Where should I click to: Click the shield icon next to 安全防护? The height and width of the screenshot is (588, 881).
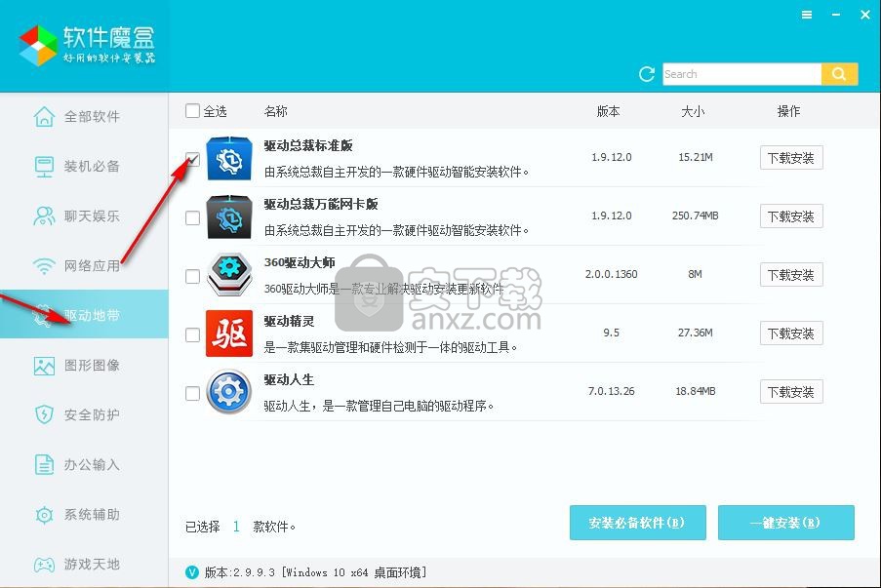[x=44, y=415]
